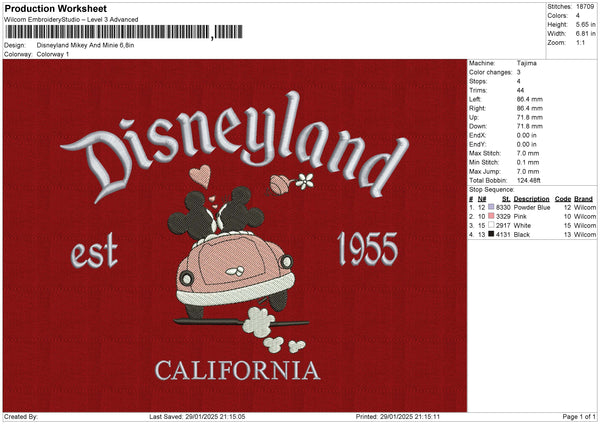Click the 'Brand' column header
600x424 pixels.
pos(584,199)
